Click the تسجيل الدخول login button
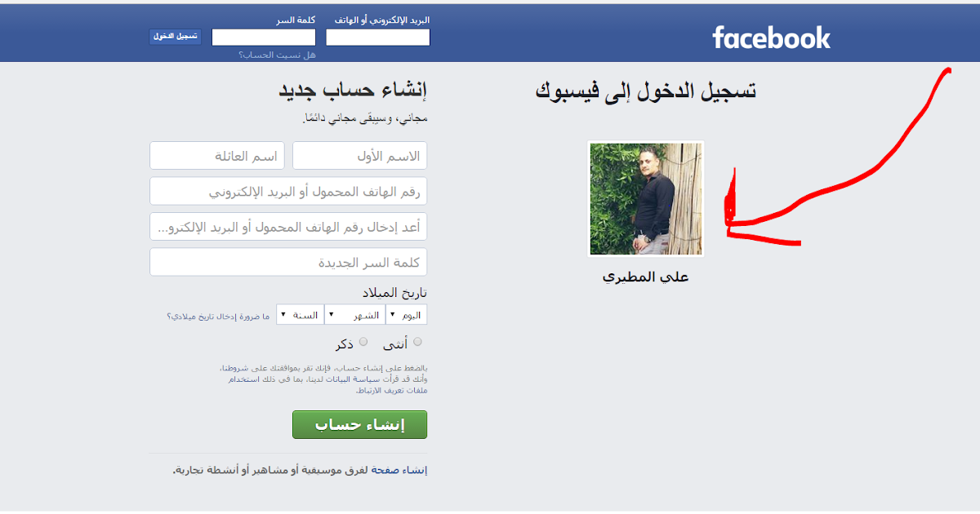980x514 pixels. pyautogui.click(x=175, y=37)
